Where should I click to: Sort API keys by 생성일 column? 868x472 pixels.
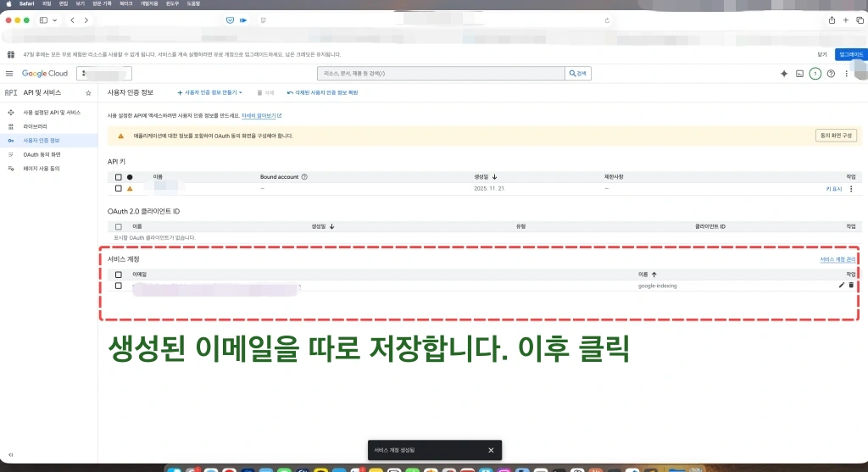coord(486,177)
